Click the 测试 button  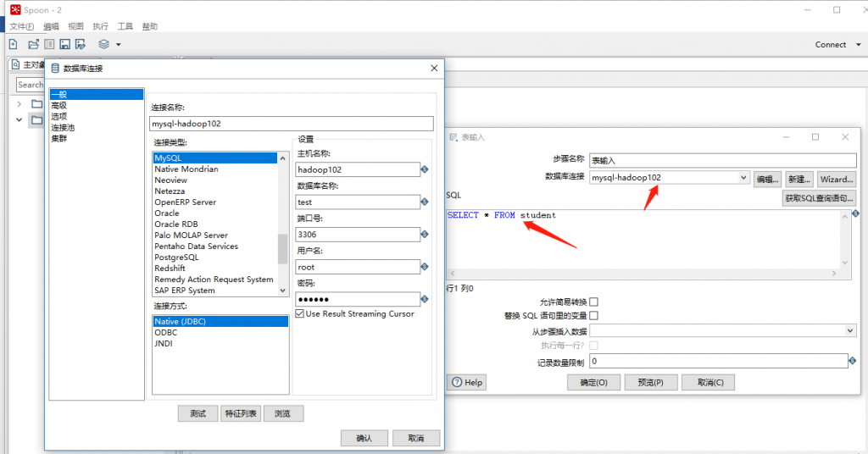click(x=198, y=413)
